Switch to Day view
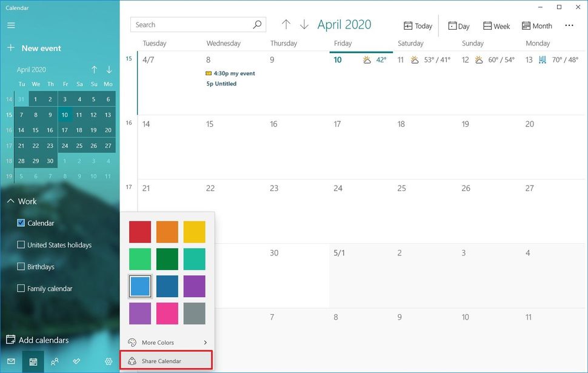This screenshot has width=588, height=373. (x=459, y=25)
